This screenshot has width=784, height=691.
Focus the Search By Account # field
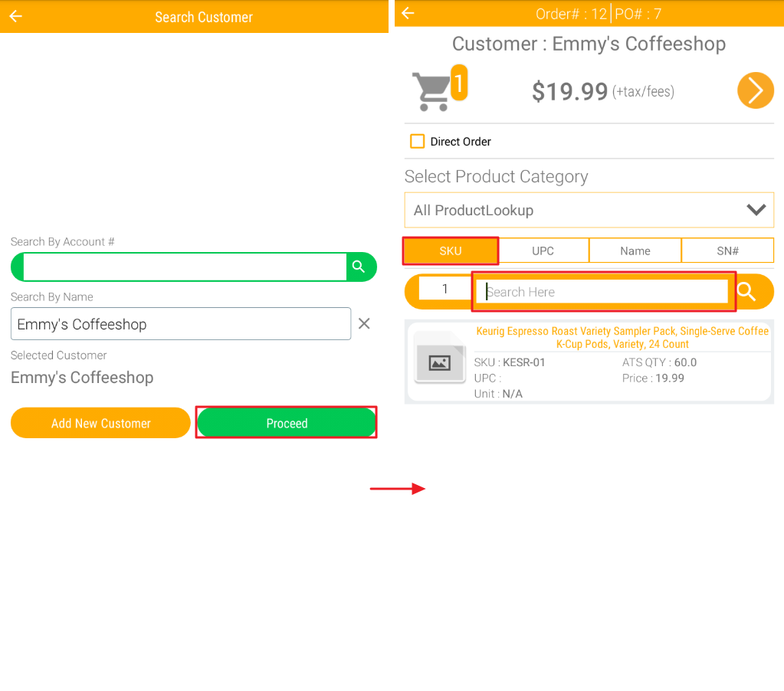pyautogui.click(x=185, y=267)
